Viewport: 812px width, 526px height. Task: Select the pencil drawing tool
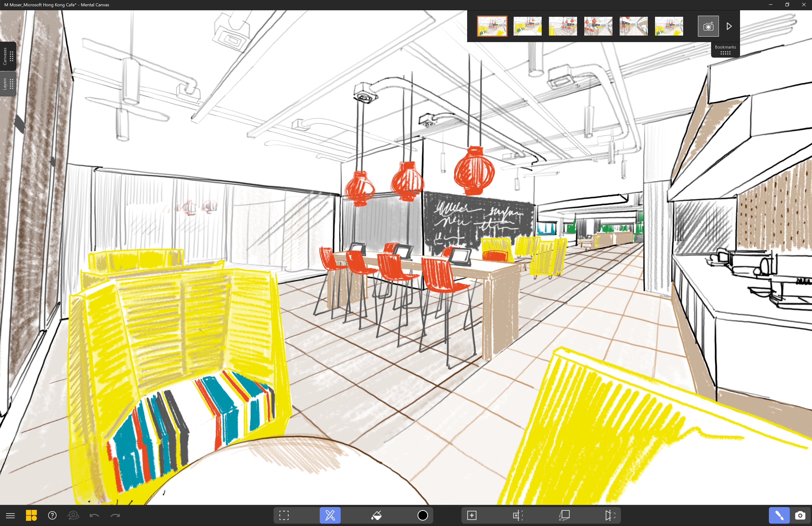pyautogui.click(x=329, y=515)
